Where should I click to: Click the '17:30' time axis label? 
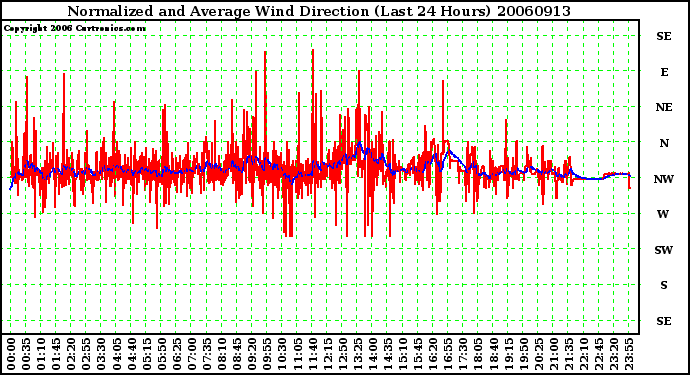[x=463, y=354]
